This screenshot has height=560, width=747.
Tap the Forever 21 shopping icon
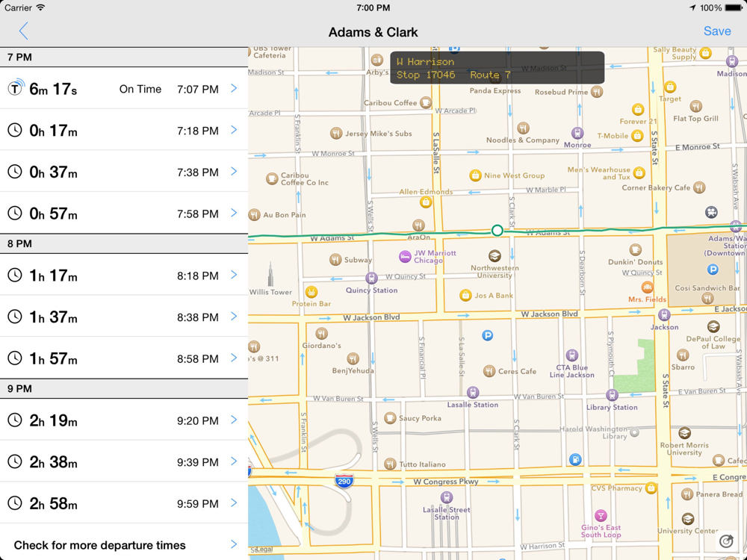click(638, 110)
